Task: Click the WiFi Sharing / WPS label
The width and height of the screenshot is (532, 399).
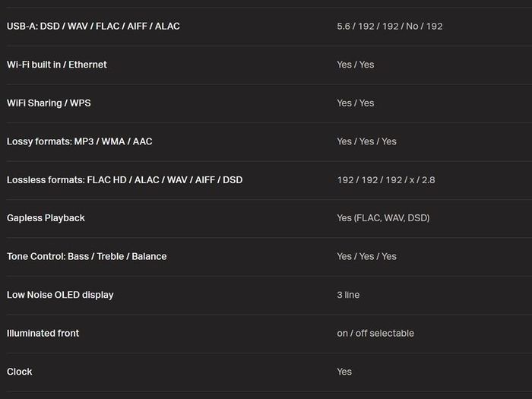Action: pyautogui.click(x=49, y=103)
